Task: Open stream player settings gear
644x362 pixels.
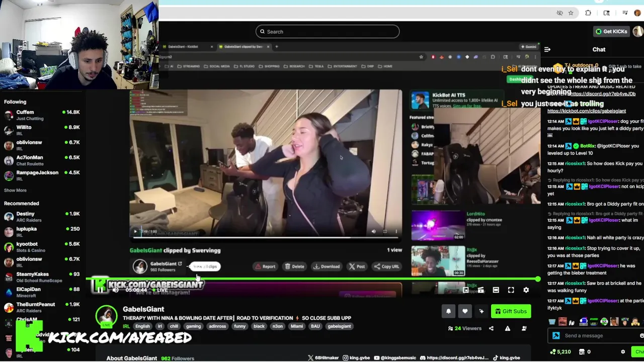Action: tap(526, 290)
